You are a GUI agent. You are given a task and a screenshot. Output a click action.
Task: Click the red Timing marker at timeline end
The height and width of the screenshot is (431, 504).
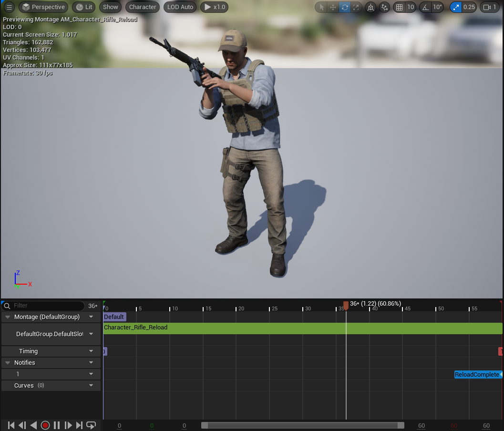click(x=500, y=351)
